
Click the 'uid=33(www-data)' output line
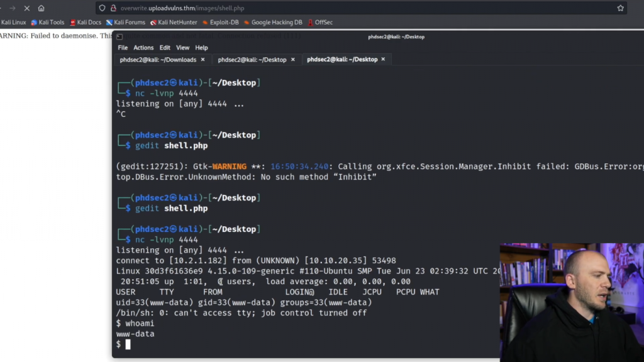pyautogui.click(x=244, y=302)
